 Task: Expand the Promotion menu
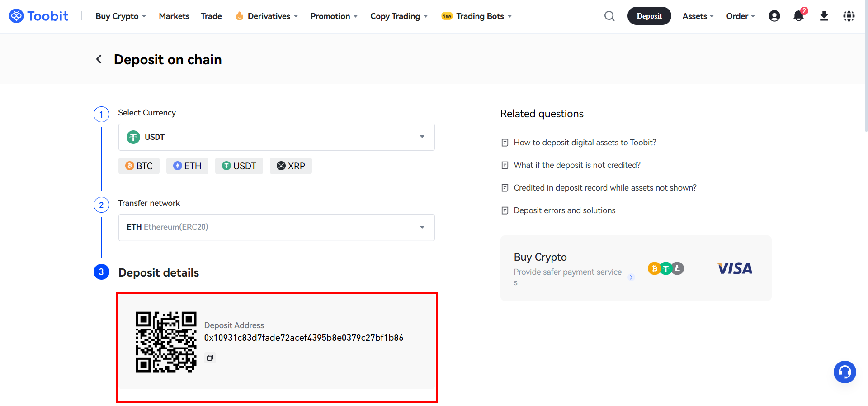[334, 16]
